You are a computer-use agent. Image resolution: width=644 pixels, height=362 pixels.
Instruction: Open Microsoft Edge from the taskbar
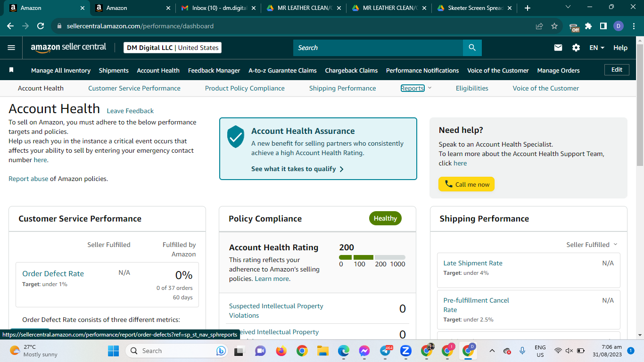click(344, 351)
